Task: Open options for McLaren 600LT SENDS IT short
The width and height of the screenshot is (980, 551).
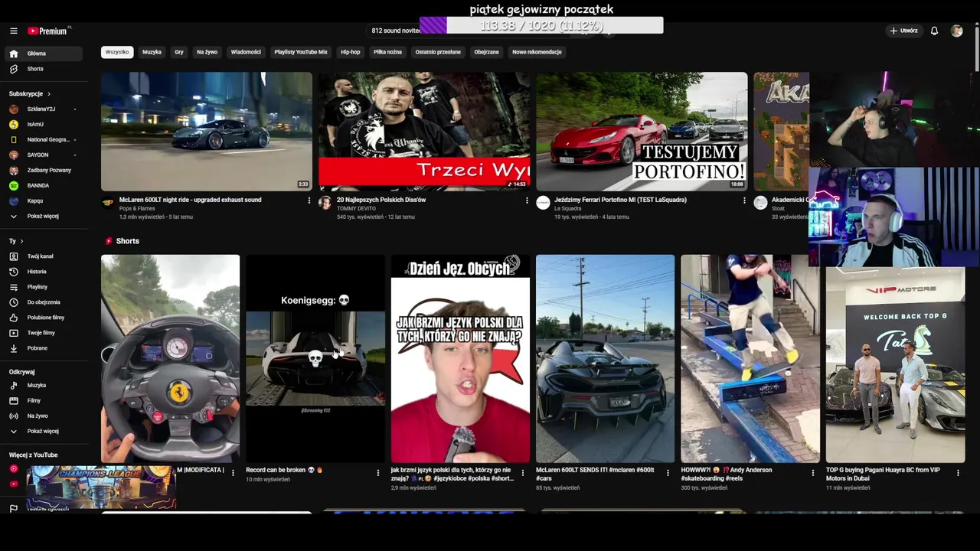Action: tap(668, 473)
